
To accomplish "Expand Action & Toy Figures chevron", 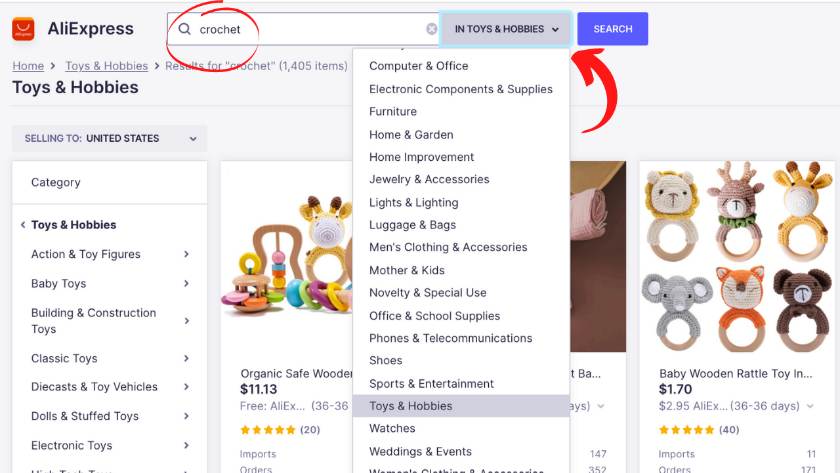I will (x=186, y=254).
